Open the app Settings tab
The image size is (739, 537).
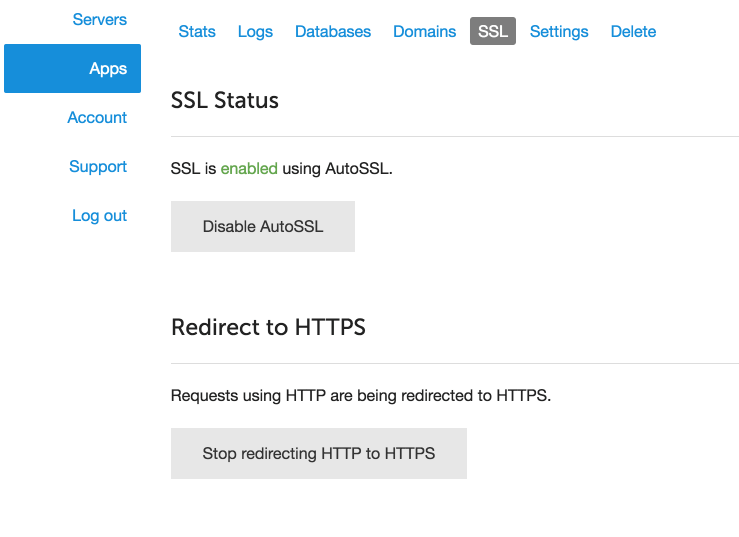click(x=559, y=32)
